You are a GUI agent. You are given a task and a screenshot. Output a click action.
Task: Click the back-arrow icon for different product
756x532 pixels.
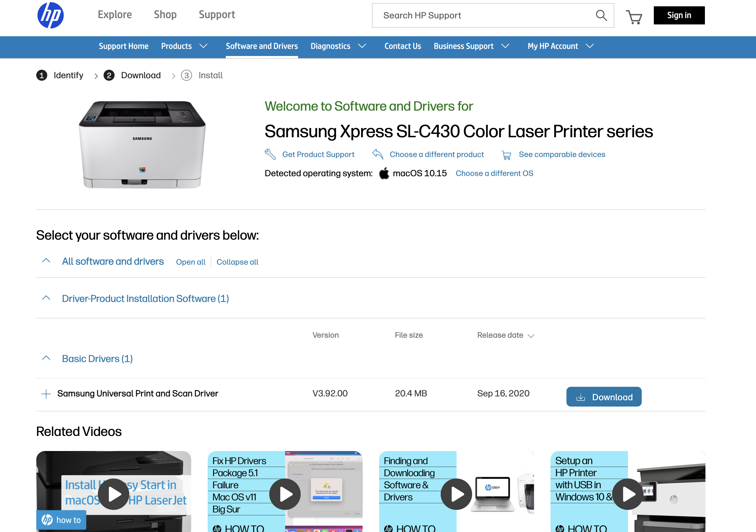(x=377, y=154)
